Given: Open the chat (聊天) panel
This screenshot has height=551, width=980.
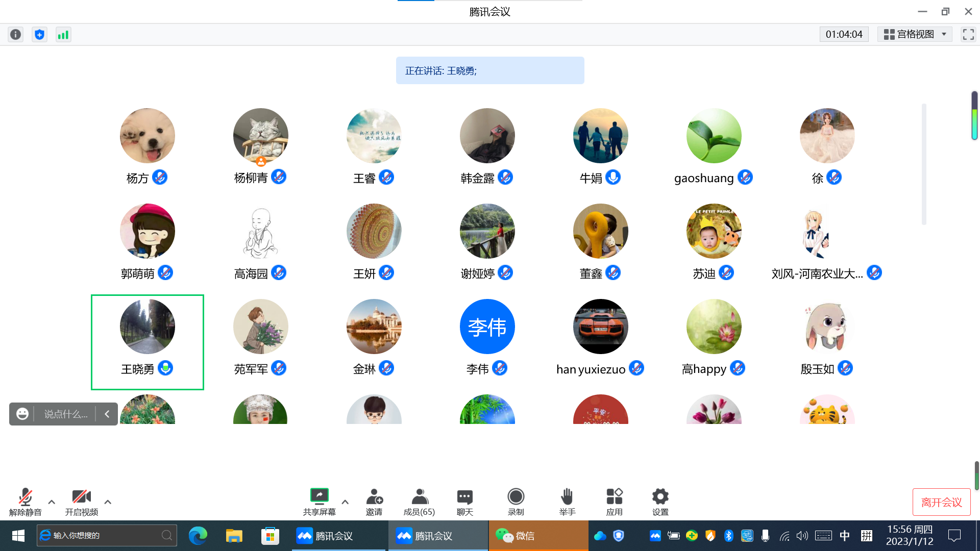Looking at the screenshot, I should tap(464, 501).
